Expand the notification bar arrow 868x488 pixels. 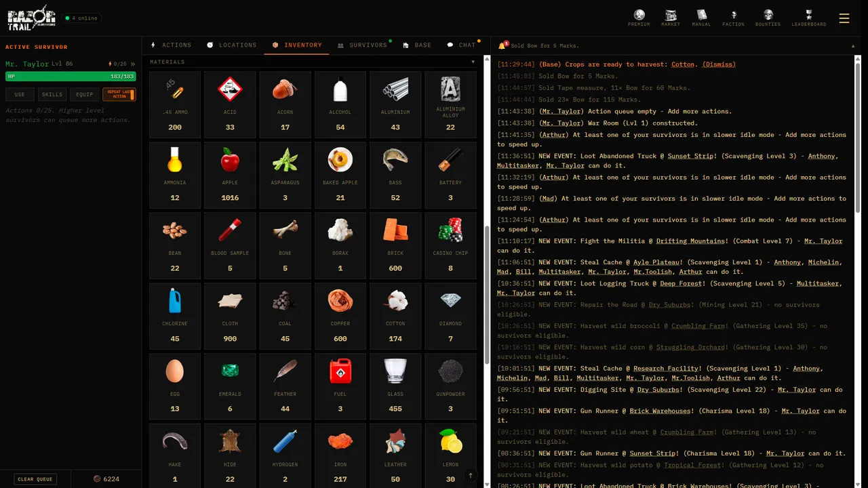tap(853, 46)
